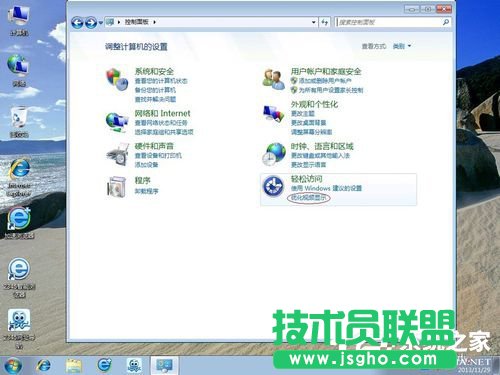This screenshot has height=375, width=500.
Task: Open the file explorer folder on taskbar
Action: [73, 366]
